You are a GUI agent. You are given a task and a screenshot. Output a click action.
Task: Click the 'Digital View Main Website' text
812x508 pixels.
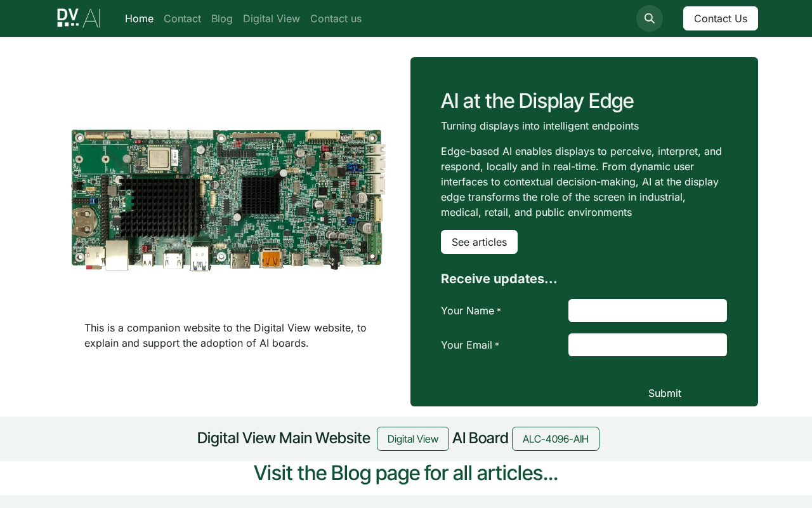(284, 438)
